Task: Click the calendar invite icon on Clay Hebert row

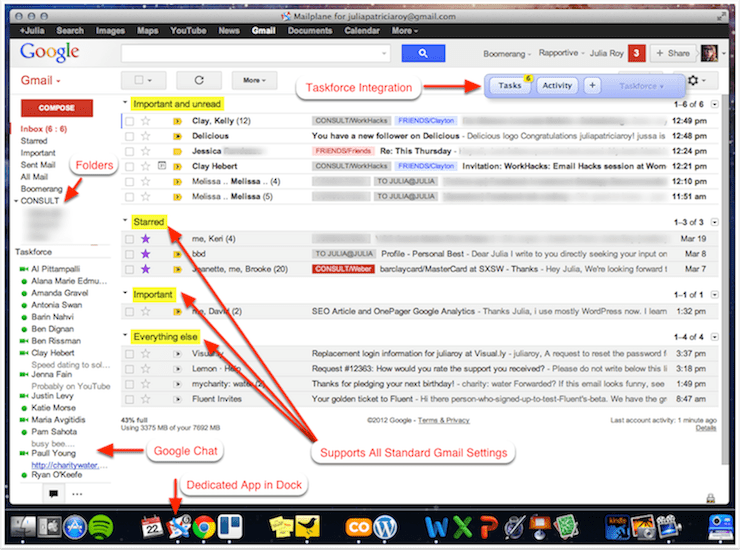Action: 162,166
